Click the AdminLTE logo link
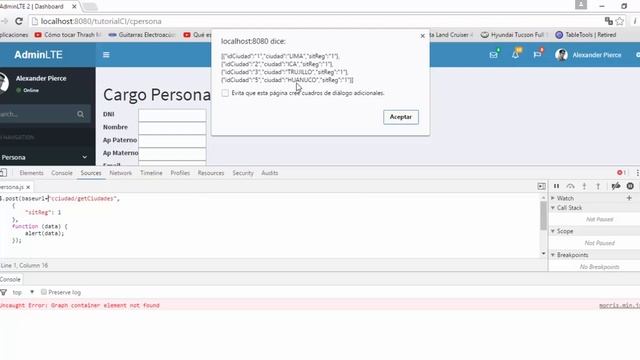 (x=38, y=55)
